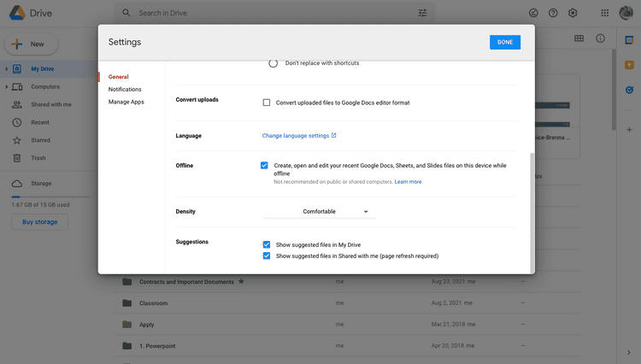Switch to grid layout view icon
The width and height of the screenshot is (641, 364).
click(579, 38)
